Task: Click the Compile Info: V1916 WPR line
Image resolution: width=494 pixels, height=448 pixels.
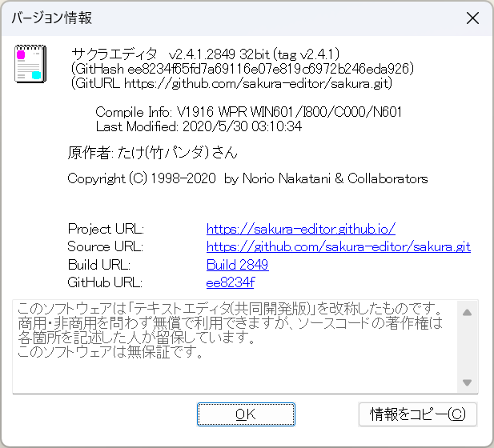Action: click(248, 112)
